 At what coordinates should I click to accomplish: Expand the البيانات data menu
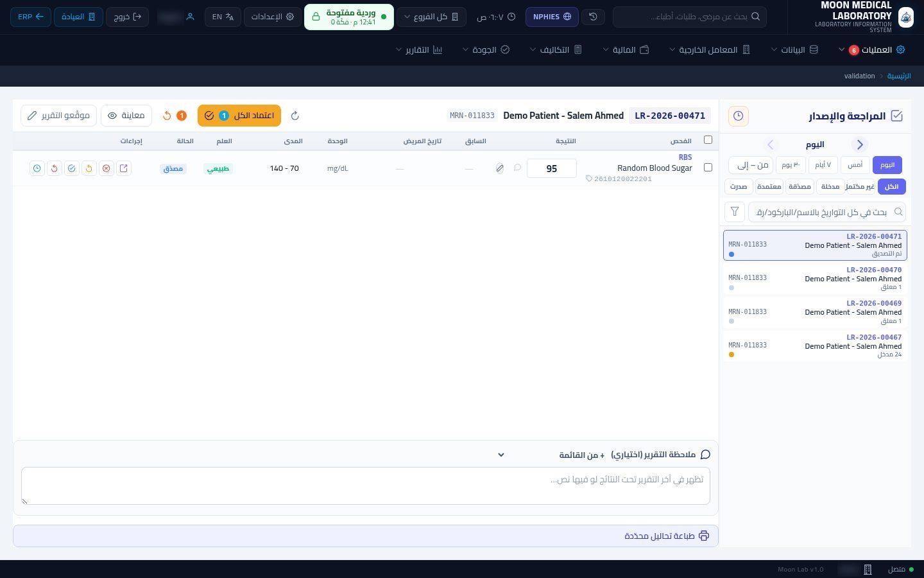[x=794, y=49]
